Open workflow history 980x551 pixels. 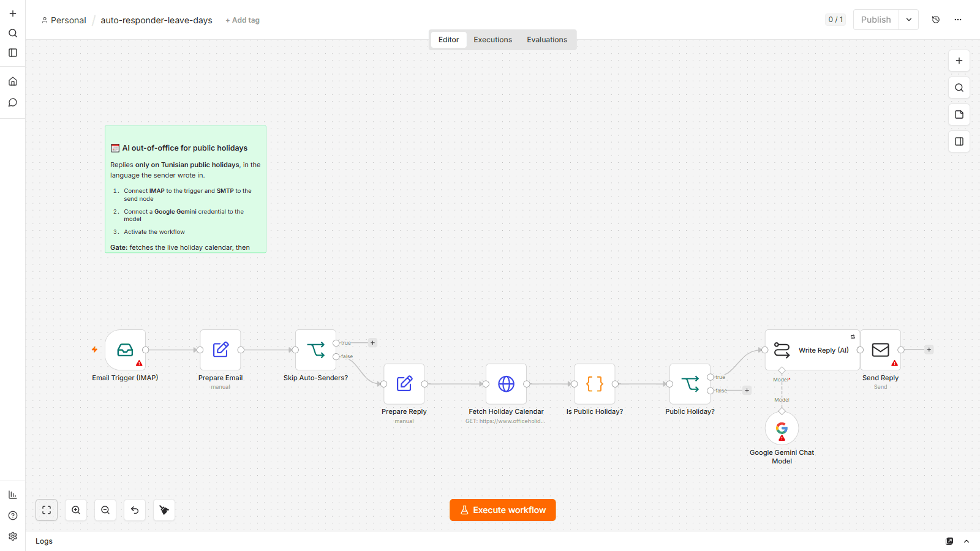(936, 20)
